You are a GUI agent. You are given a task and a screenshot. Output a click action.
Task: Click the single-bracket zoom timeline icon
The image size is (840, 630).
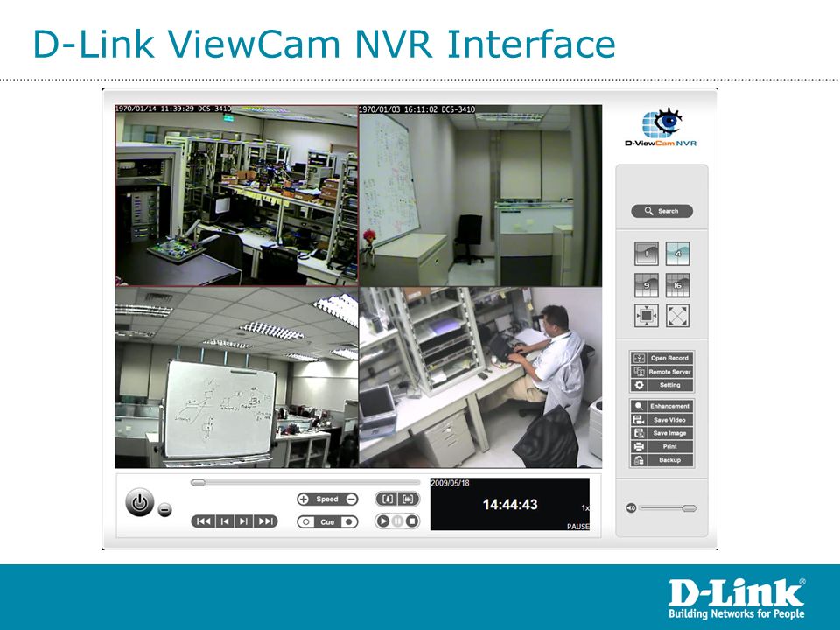pos(388,500)
